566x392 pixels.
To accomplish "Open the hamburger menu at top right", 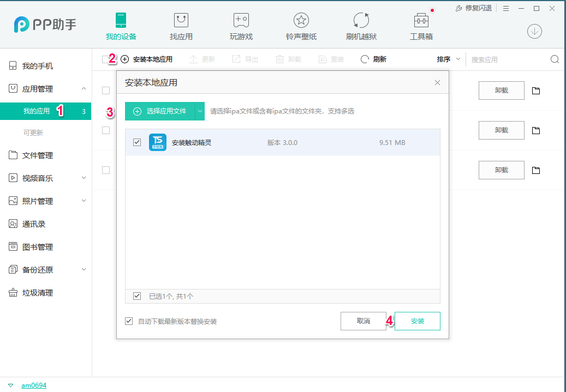I will [x=507, y=8].
